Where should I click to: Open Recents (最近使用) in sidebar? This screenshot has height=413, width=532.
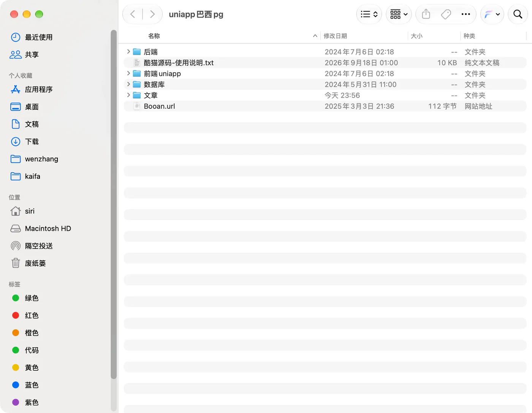pyautogui.click(x=32, y=37)
